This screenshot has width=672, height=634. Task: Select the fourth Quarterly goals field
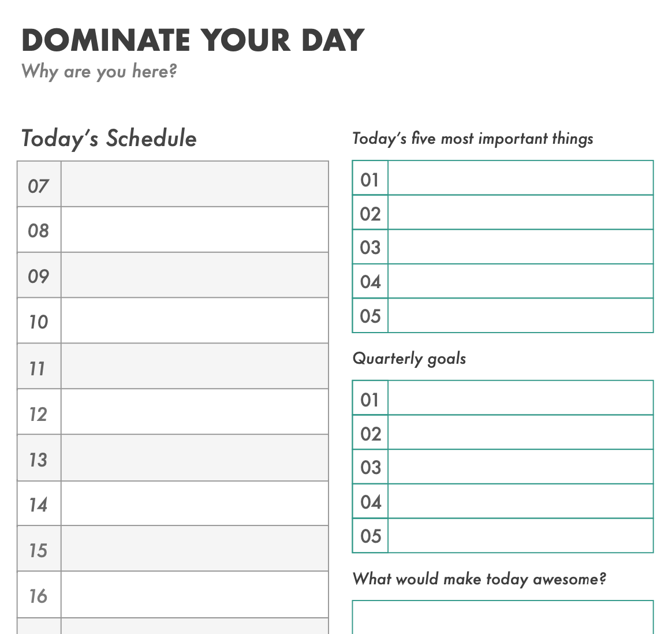pyautogui.click(x=520, y=501)
